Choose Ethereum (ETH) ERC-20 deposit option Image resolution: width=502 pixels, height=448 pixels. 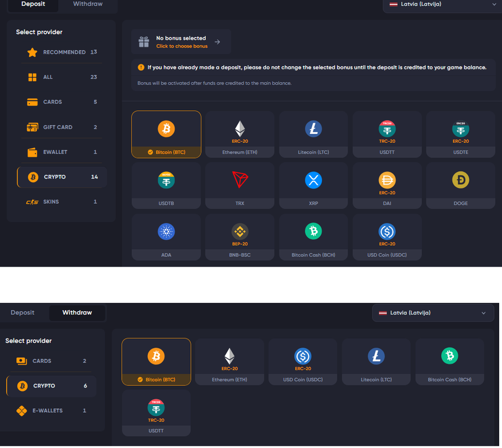pos(240,134)
